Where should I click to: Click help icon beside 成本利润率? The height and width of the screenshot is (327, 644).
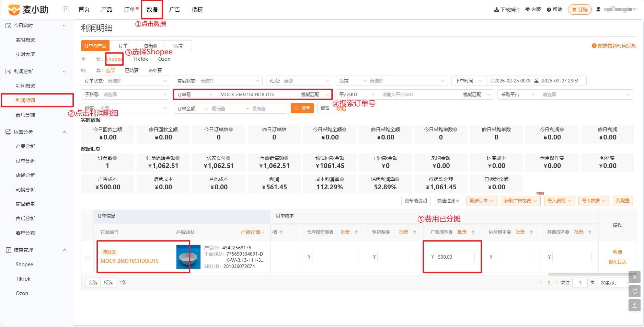[x=342, y=179]
